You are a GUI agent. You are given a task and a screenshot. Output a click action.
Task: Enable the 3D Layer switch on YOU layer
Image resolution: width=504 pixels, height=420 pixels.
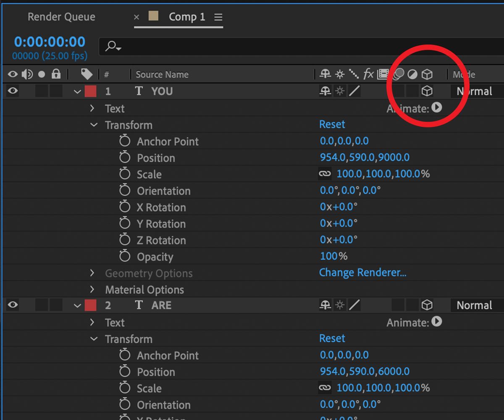pos(427,91)
